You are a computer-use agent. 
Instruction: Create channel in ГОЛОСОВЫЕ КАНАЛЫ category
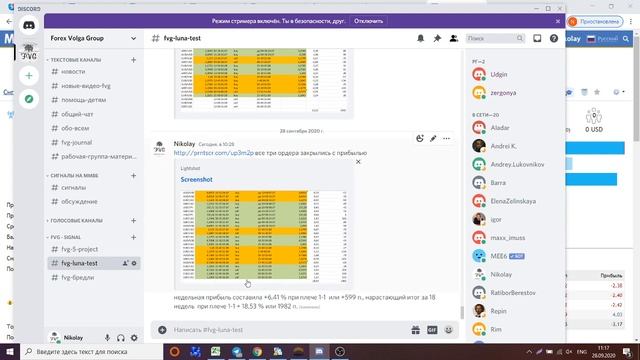pyautogui.click(x=133, y=220)
